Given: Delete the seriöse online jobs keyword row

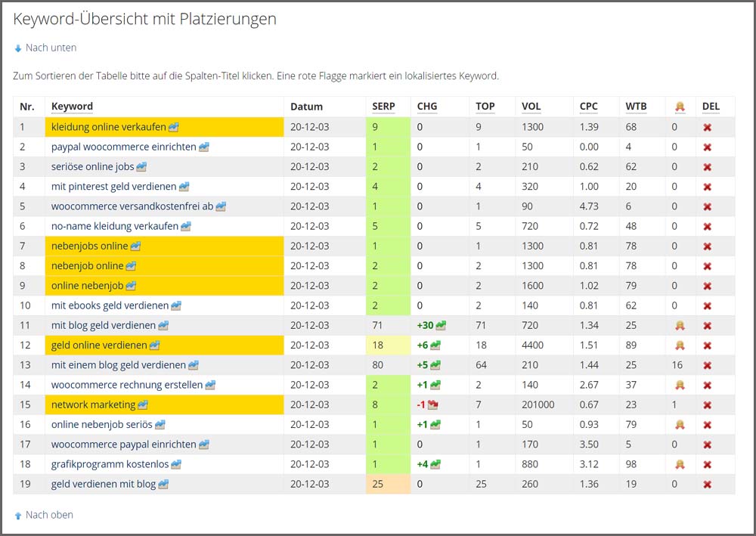Looking at the screenshot, I should tap(707, 167).
